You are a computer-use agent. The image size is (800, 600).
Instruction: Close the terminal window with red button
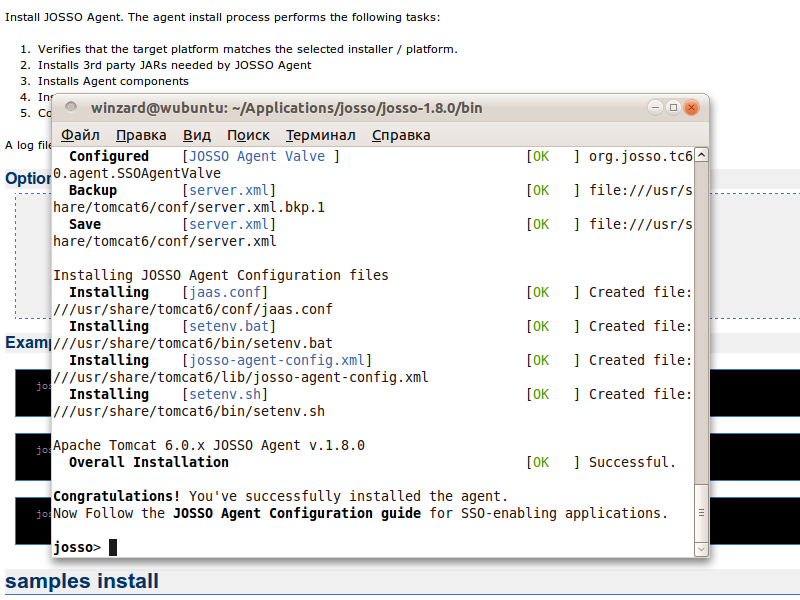click(691, 108)
